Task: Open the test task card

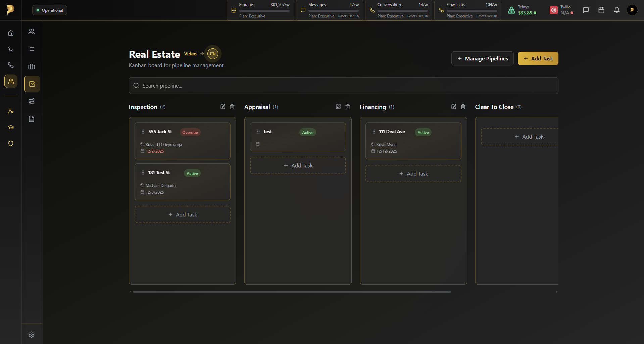Action: pyautogui.click(x=298, y=137)
